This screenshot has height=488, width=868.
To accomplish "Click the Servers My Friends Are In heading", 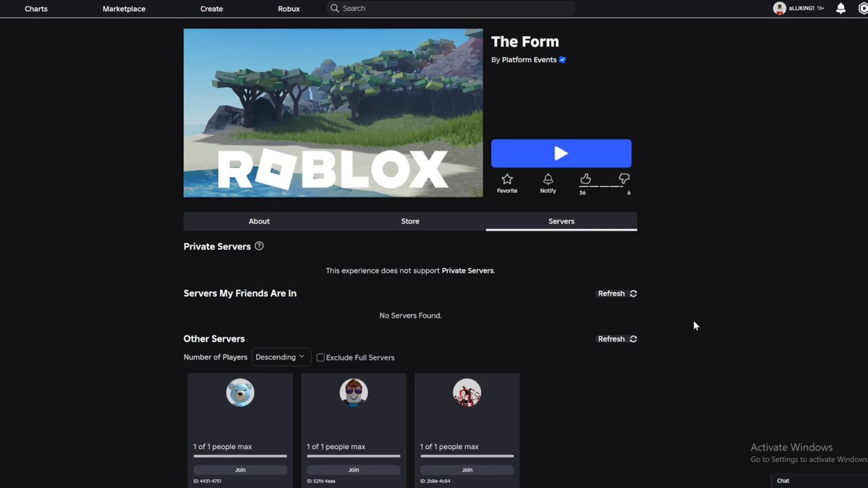I will pyautogui.click(x=240, y=294).
